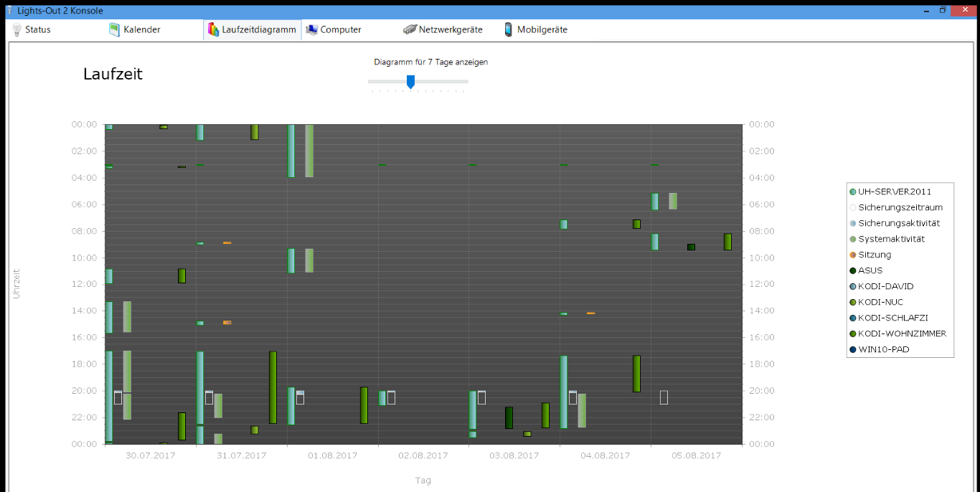Toggle UH-SERVER2011 legend marker

(x=852, y=191)
